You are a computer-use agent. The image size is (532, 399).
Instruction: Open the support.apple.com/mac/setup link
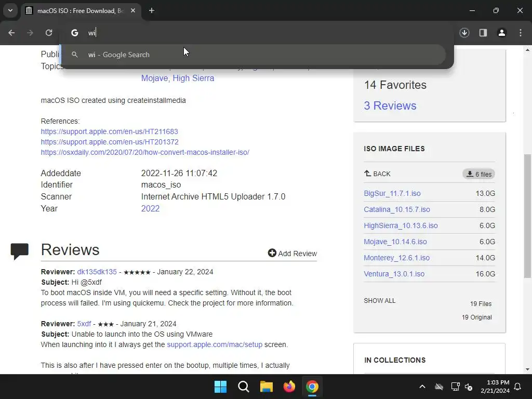point(215,344)
